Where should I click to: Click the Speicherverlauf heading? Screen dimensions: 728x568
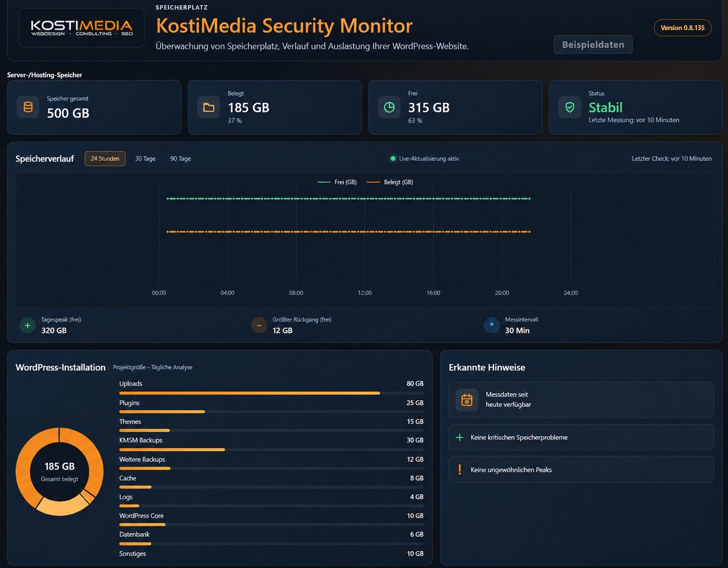coord(45,158)
